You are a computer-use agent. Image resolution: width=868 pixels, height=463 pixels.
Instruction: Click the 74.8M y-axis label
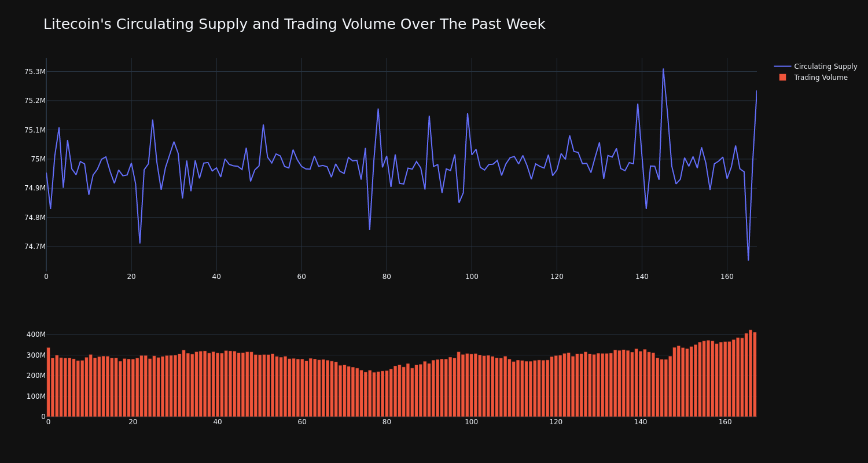point(35,218)
